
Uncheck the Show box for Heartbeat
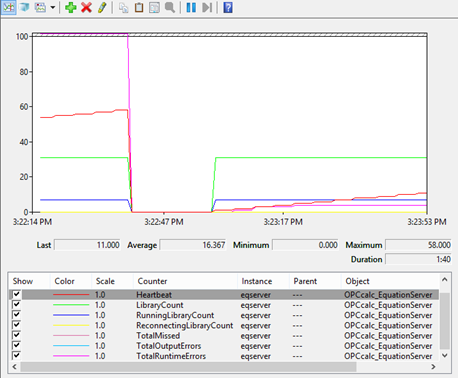coord(16,294)
